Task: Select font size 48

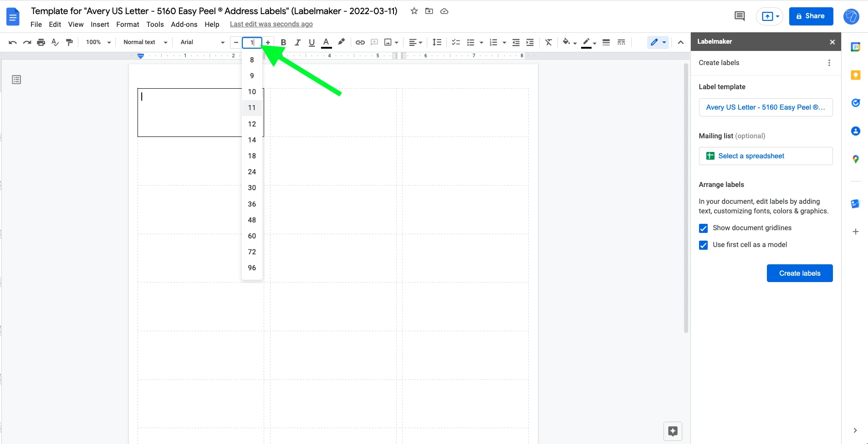Action: 252,220
